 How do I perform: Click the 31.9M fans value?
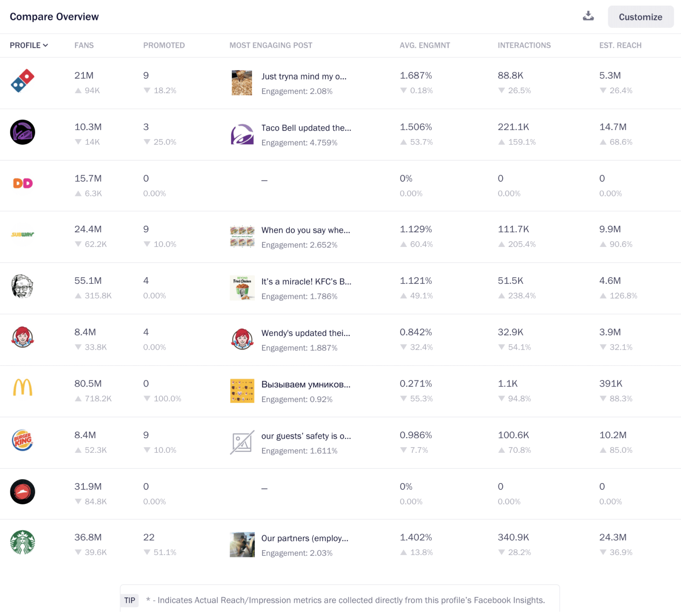(x=88, y=486)
